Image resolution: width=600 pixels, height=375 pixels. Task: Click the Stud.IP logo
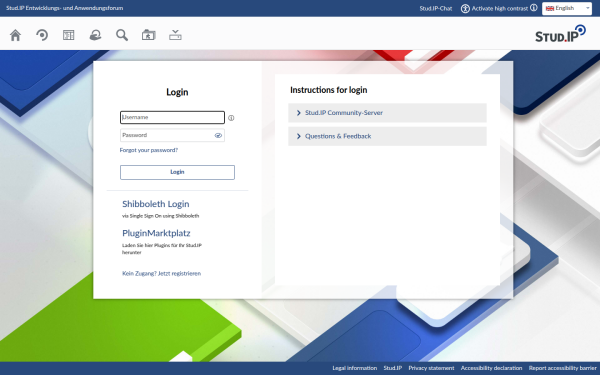tap(560, 34)
